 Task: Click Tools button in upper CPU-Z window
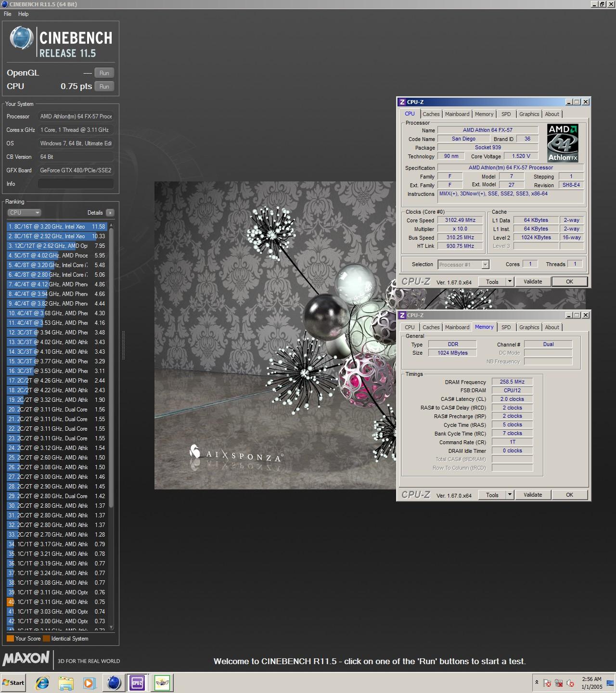click(x=492, y=282)
